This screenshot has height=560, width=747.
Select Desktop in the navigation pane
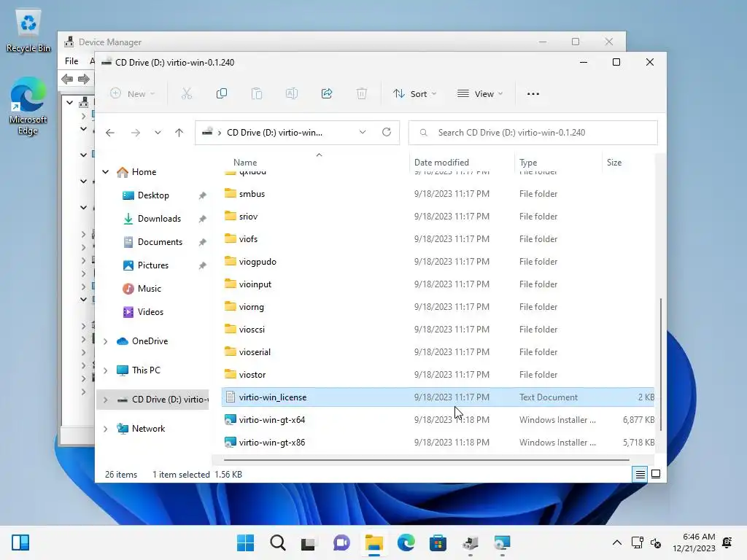tap(153, 195)
